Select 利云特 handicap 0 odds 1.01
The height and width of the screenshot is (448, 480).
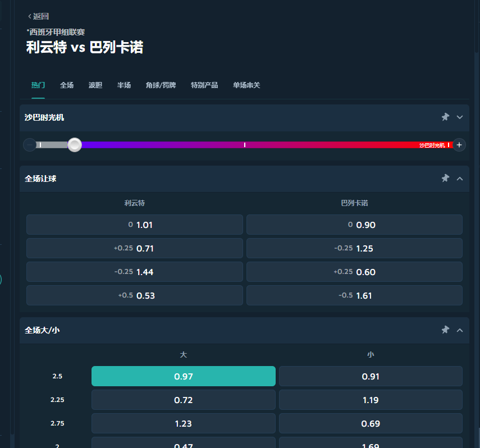[x=135, y=225]
